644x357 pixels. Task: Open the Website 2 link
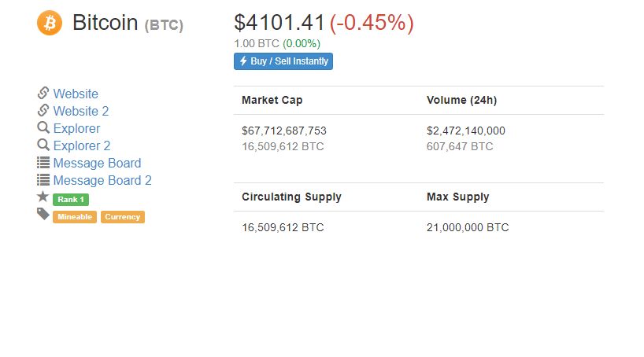81,111
